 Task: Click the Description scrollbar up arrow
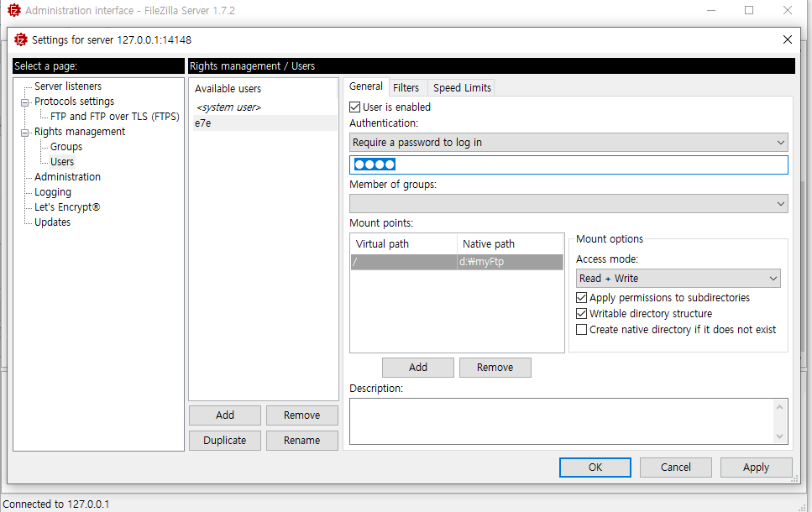coord(780,407)
